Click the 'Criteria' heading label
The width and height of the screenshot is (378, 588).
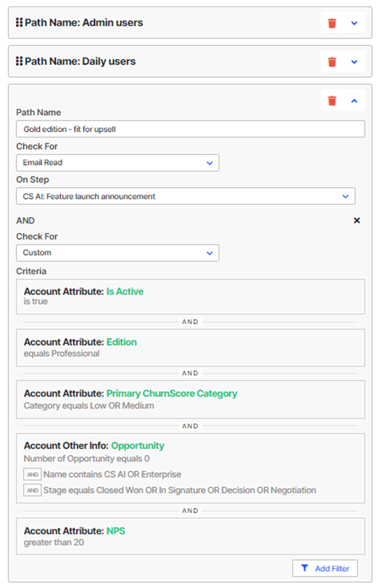(x=31, y=271)
